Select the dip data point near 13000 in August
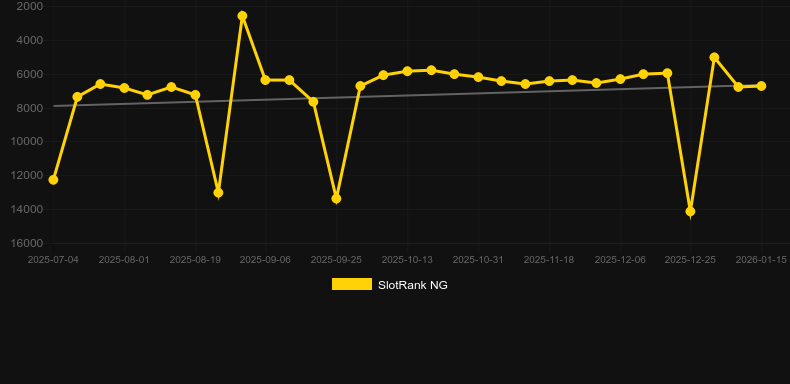 tap(218, 193)
